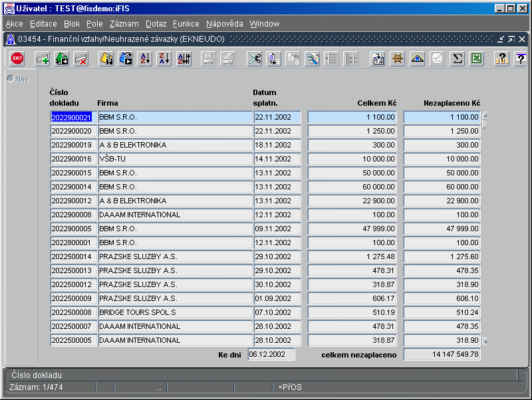Open the Funkce menu

[x=186, y=24]
